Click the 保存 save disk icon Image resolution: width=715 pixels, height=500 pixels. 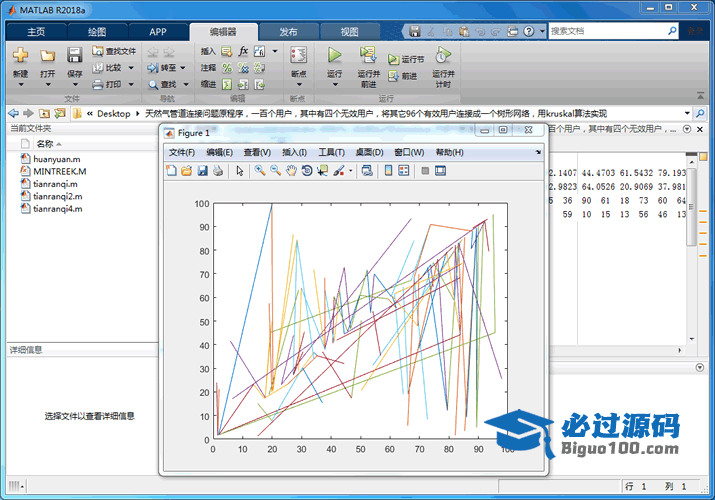click(x=74, y=55)
